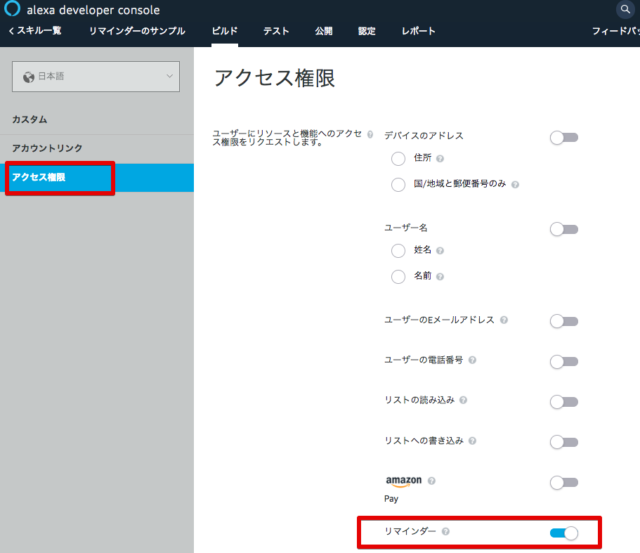Go back to スキル一覧
Screen dimensions: 640x553
click(35, 31)
